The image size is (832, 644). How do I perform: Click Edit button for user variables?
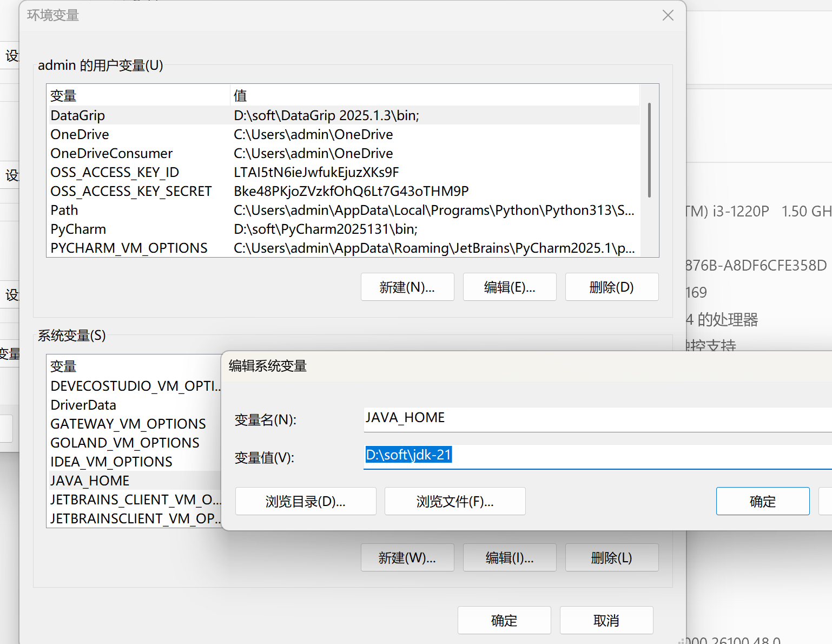click(509, 287)
